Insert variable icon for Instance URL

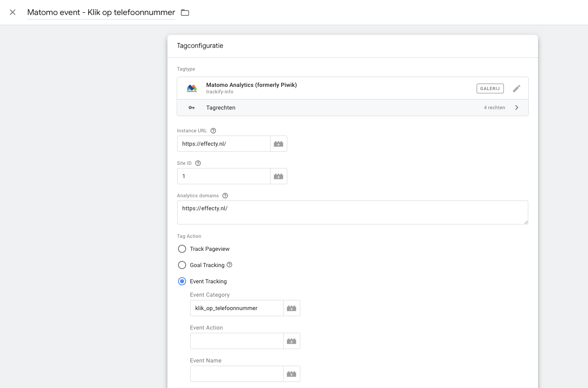(x=279, y=144)
